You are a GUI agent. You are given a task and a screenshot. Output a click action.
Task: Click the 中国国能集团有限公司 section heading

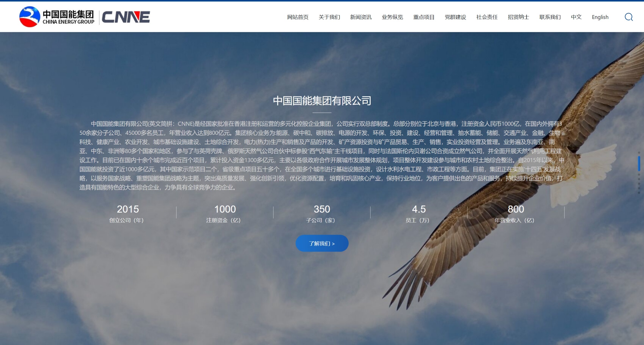322,101
